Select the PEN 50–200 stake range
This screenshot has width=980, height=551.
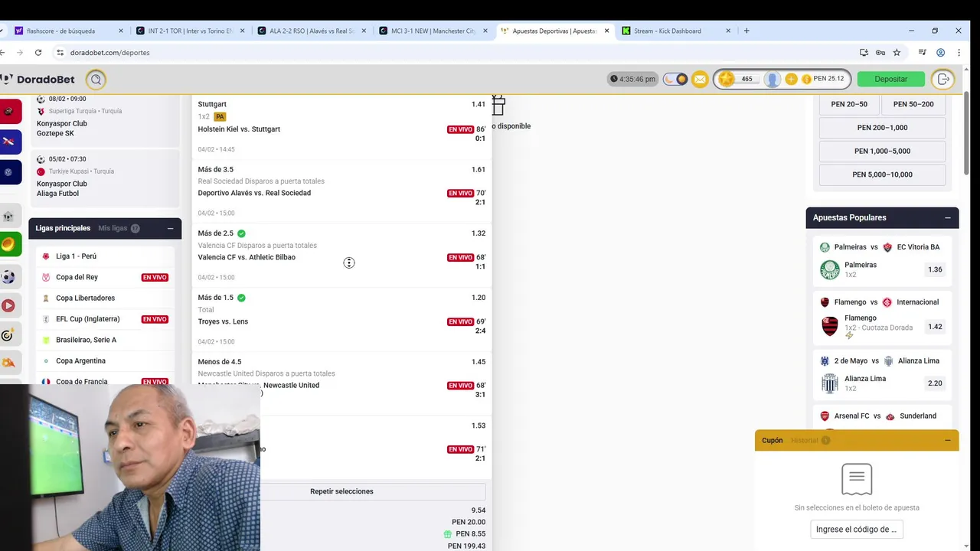tap(913, 104)
